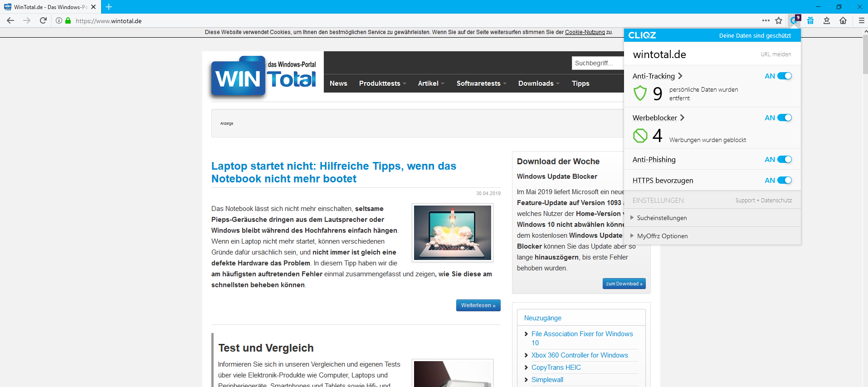Close the Cliqz control center toolbar popup
Image resolution: width=868 pixels, height=387 pixels.
pyautogui.click(x=795, y=20)
